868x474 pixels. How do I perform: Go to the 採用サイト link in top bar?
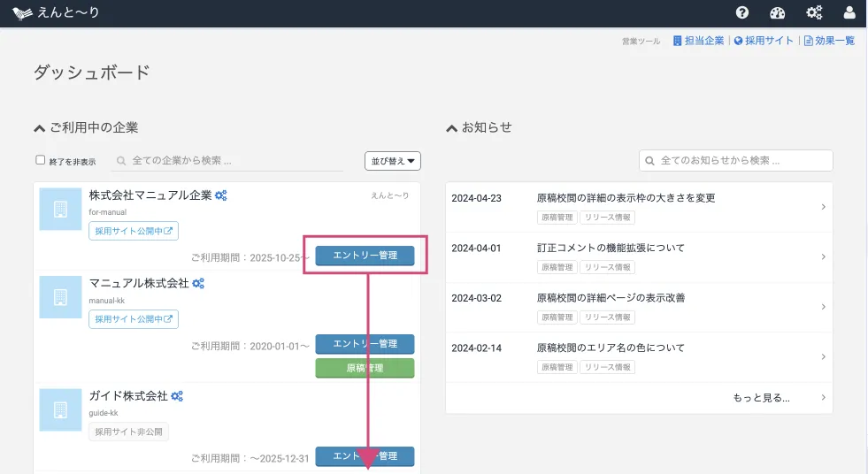coord(764,41)
